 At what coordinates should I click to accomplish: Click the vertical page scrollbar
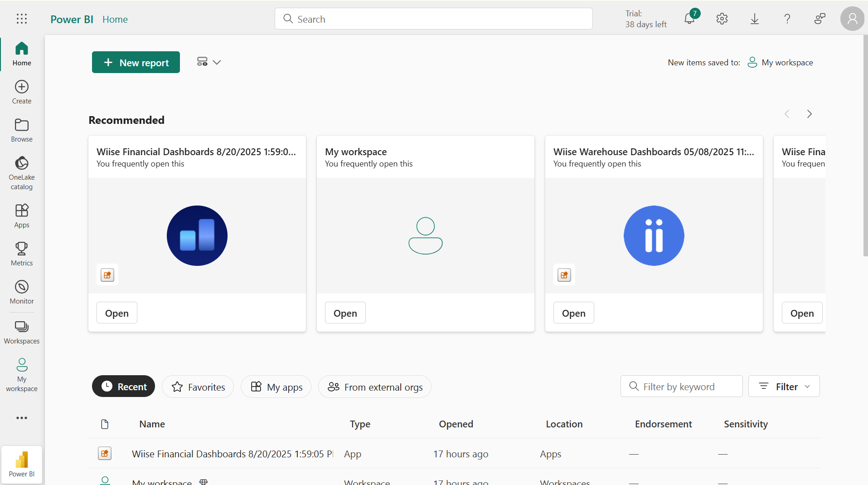point(865,146)
